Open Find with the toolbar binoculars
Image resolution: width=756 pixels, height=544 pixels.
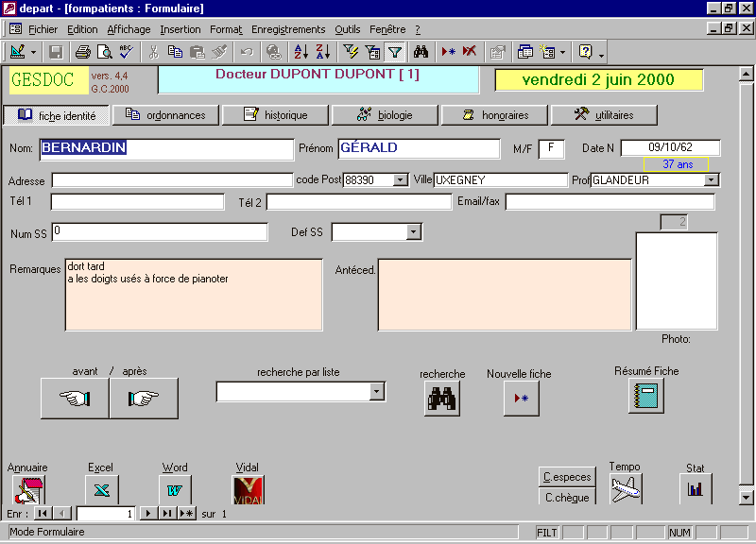click(x=421, y=52)
